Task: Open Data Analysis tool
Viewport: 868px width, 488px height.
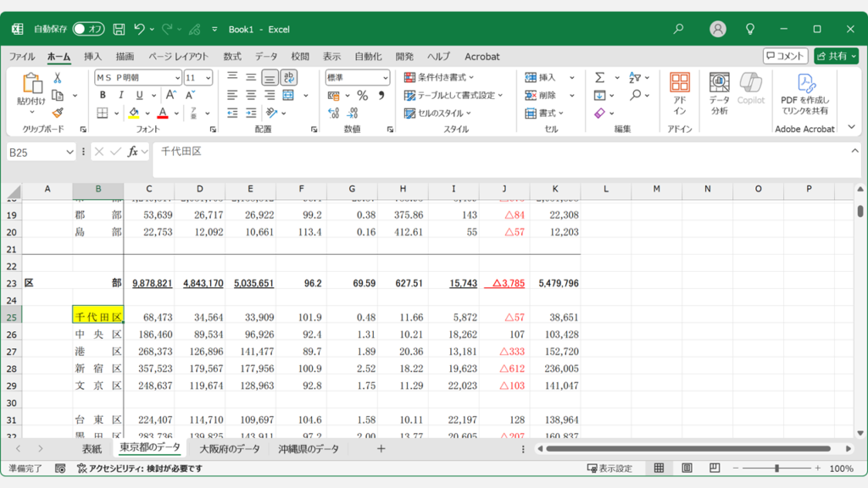Action: click(719, 93)
